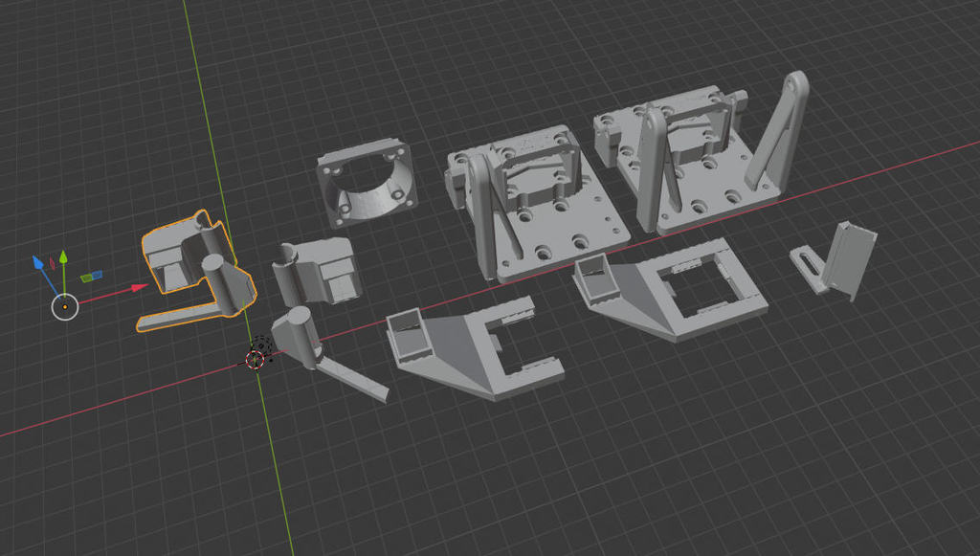Screen dimensions: 980x556
Task: Click upright arm on right mounting plate
Action: pos(655,172)
